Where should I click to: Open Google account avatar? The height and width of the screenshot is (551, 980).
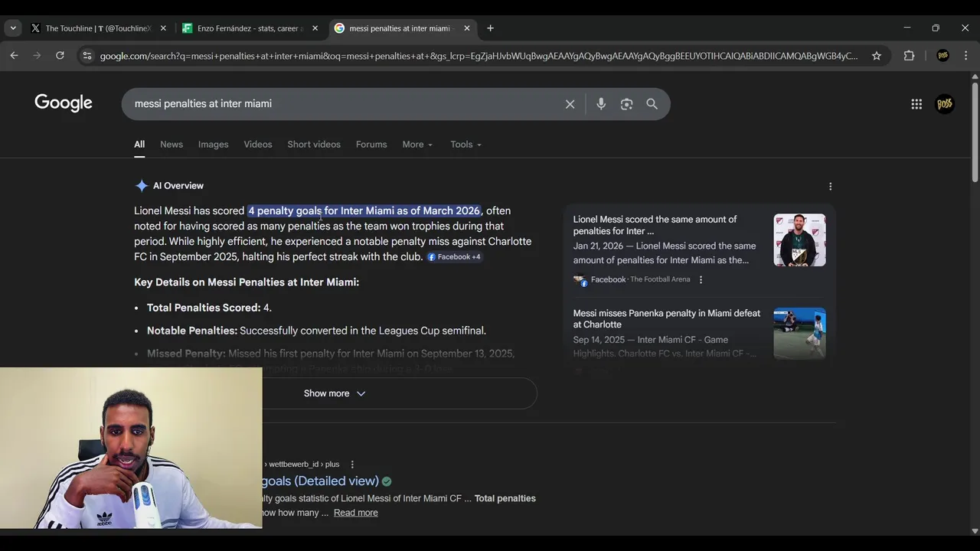pos(945,104)
